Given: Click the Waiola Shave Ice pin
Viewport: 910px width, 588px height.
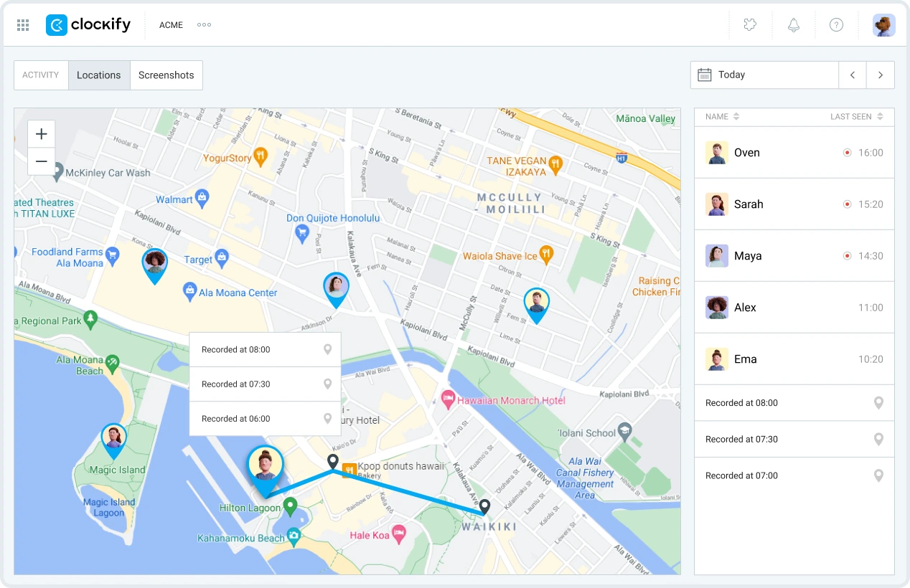Looking at the screenshot, I should (x=546, y=254).
